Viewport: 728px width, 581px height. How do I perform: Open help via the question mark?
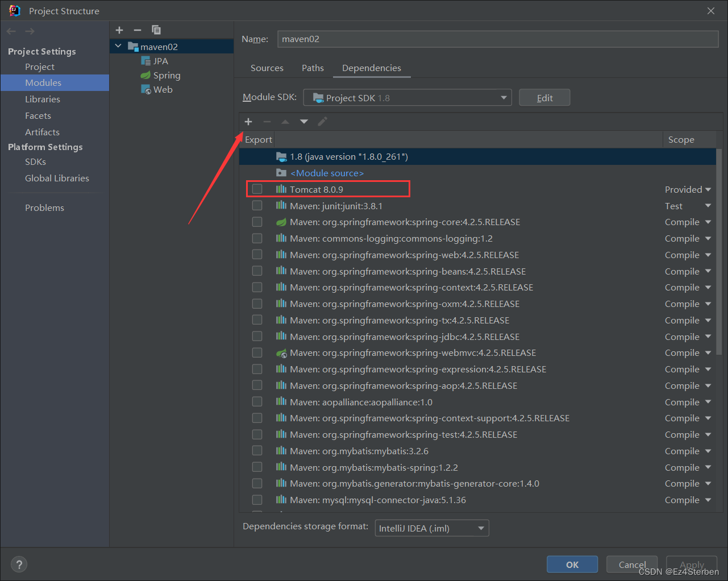click(x=19, y=565)
